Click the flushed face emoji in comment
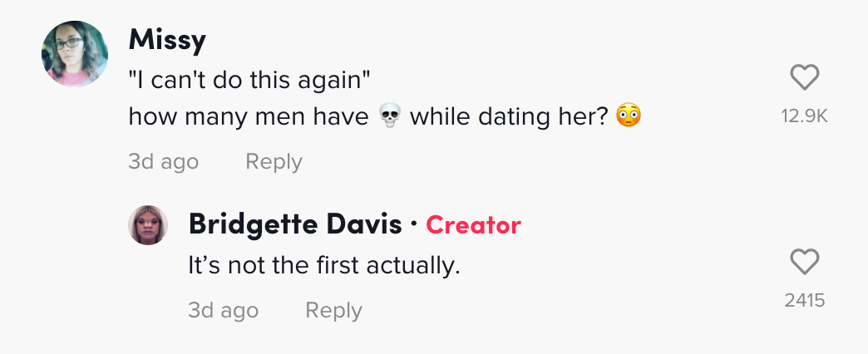 pyautogui.click(x=629, y=116)
